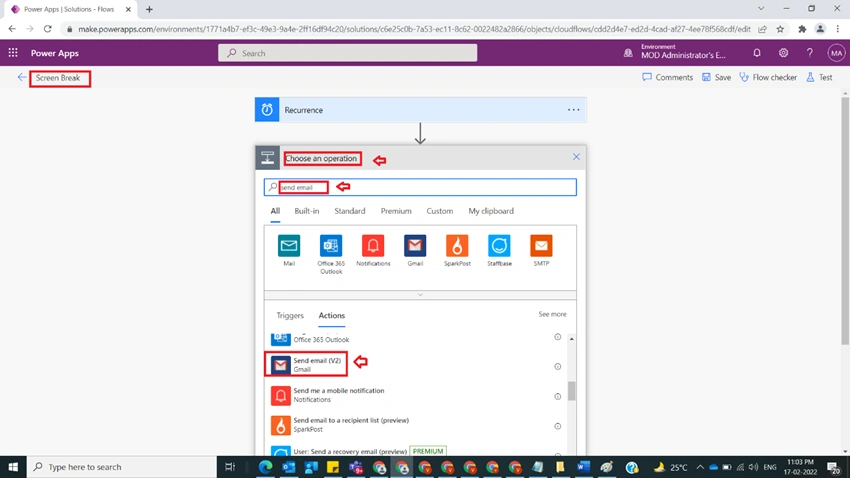Click the Screen Break flow name
850x478 pixels.
[x=58, y=78]
